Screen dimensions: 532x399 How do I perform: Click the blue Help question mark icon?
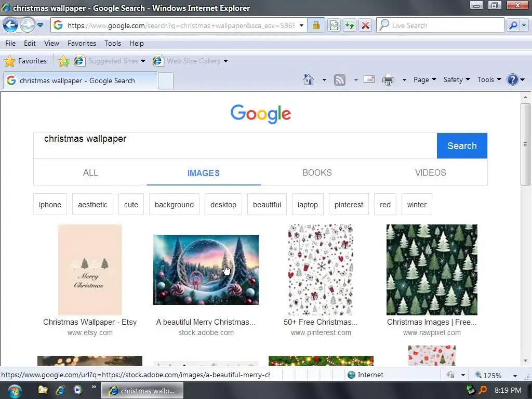(x=512, y=79)
